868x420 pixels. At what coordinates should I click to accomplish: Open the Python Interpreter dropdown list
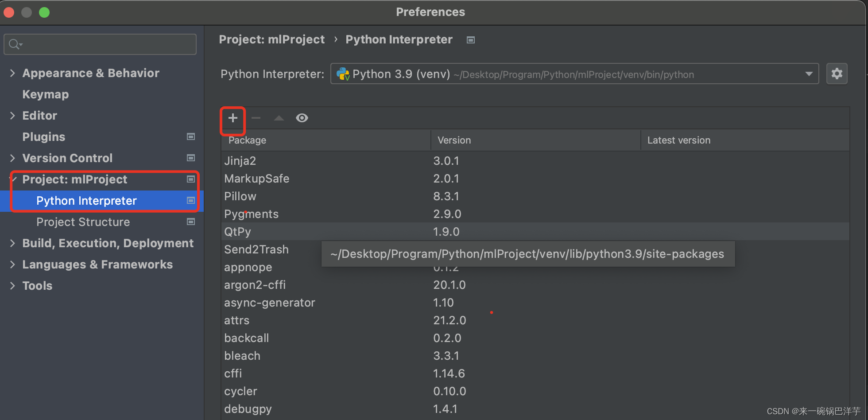click(809, 74)
